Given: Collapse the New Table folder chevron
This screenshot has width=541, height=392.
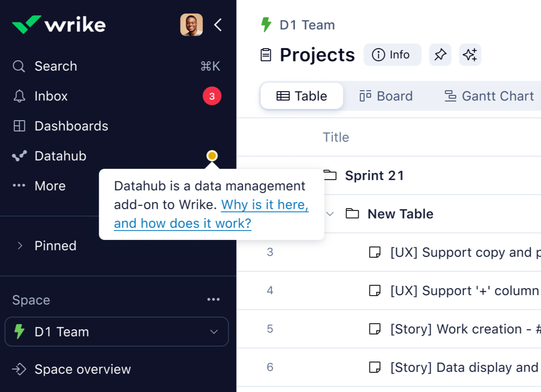Looking at the screenshot, I should point(330,214).
